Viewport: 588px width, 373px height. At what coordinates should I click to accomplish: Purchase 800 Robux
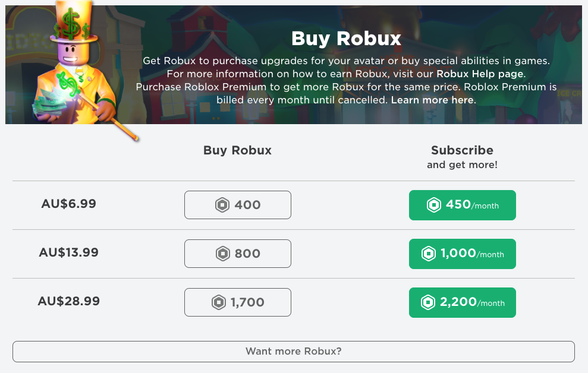click(x=237, y=254)
